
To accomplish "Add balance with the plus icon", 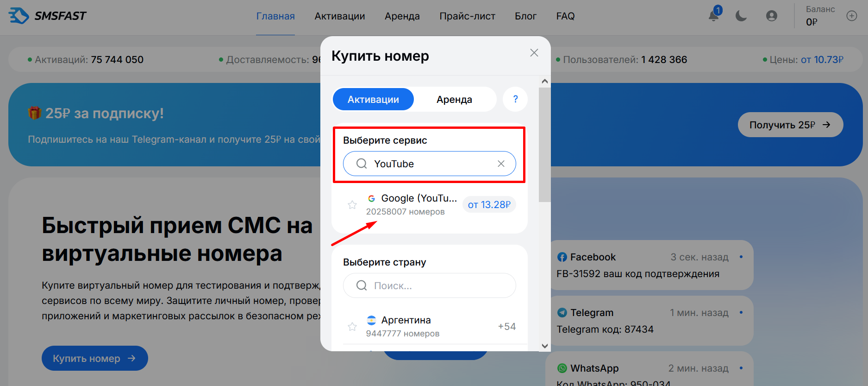I will point(852,16).
